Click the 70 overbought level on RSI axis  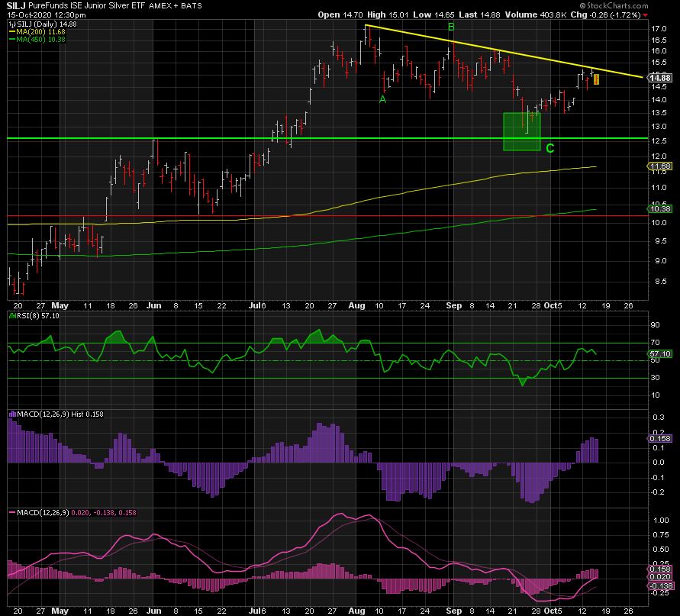[x=655, y=343]
